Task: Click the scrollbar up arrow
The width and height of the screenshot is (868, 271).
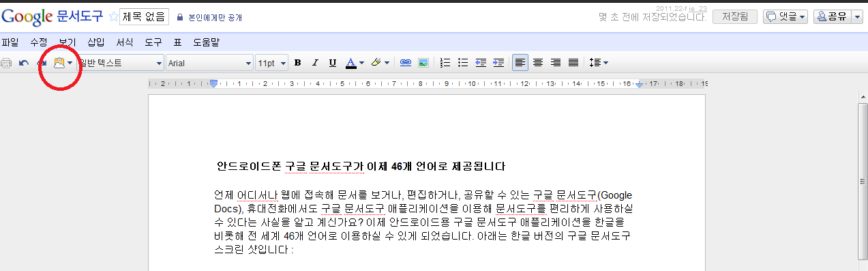Action: coord(863,98)
